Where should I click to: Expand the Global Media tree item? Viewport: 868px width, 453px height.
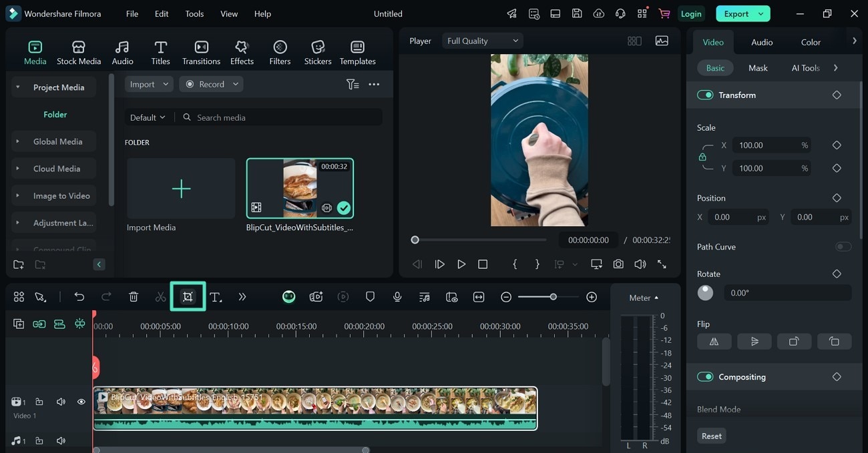click(18, 141)
